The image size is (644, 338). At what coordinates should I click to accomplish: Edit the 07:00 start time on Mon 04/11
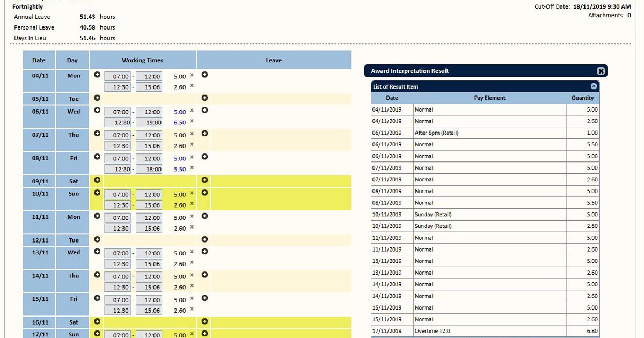(x=118, y=76)
